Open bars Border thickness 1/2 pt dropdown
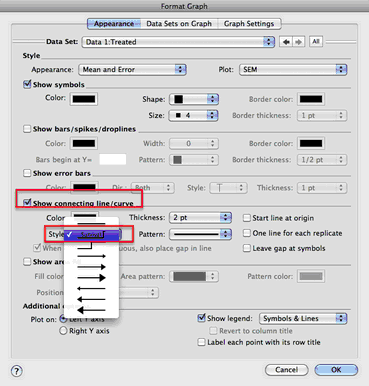369x386 pixels. 322,160
